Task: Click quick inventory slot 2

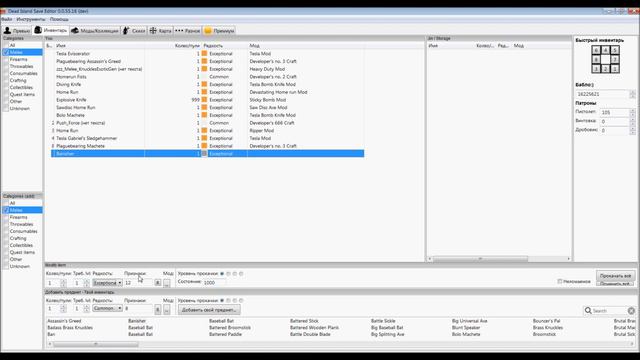Action: click(606, 69)
